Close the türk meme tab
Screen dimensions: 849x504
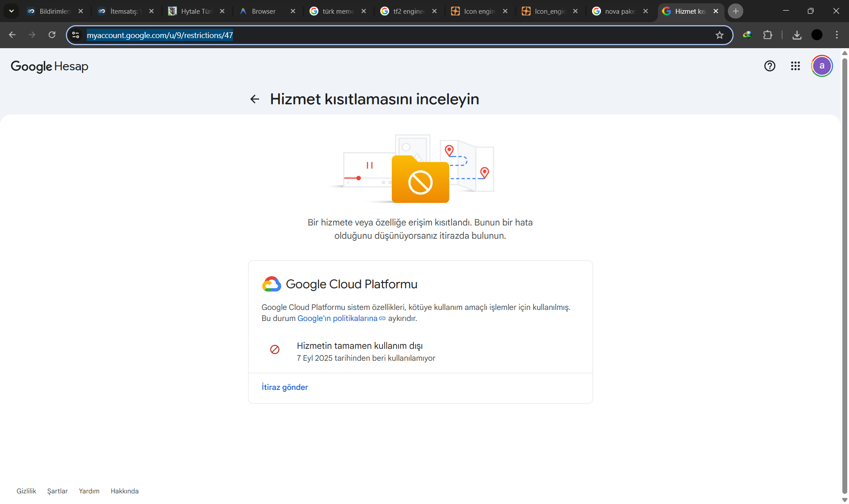pos(364,11)
